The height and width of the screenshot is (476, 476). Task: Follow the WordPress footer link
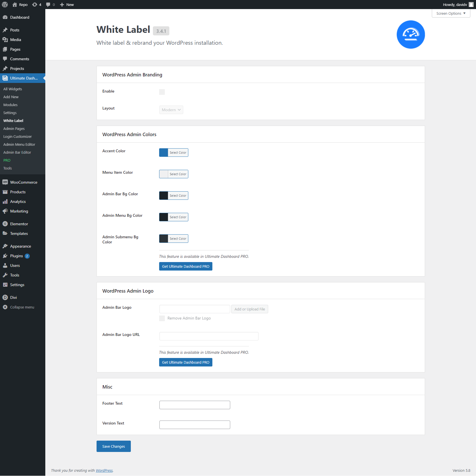(x=104, y=470)
